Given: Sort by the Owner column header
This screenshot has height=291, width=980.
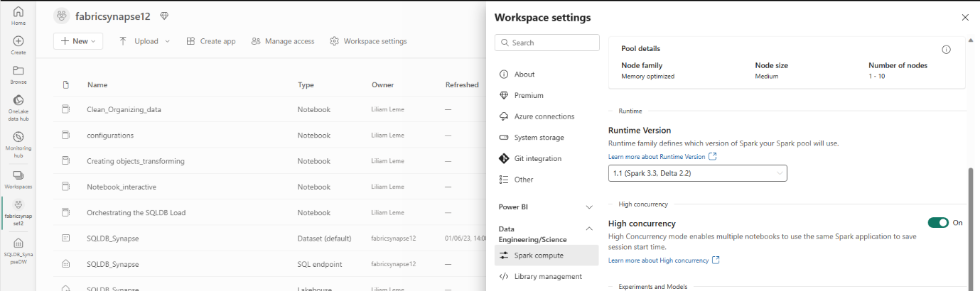Looking at the screenshot, I should 382,84.
